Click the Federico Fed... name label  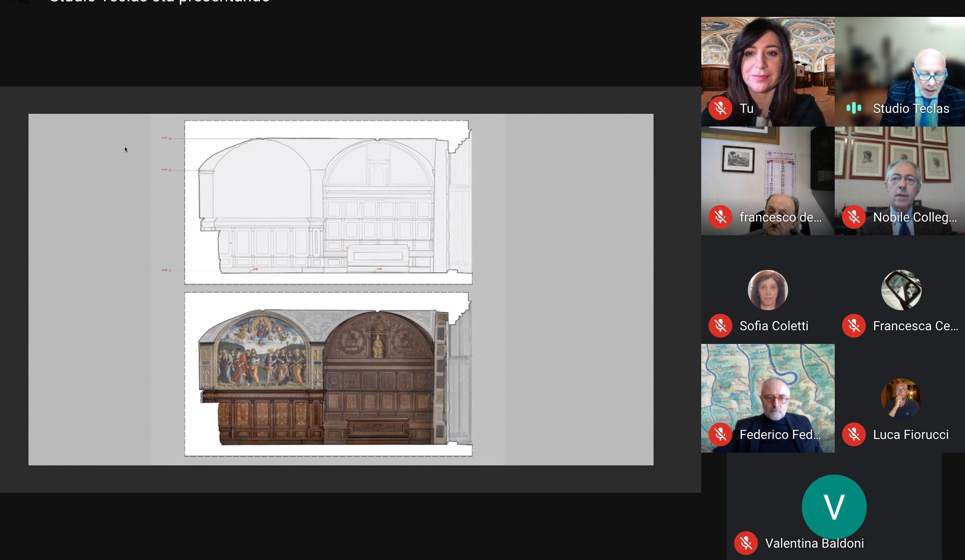[780, 434]
